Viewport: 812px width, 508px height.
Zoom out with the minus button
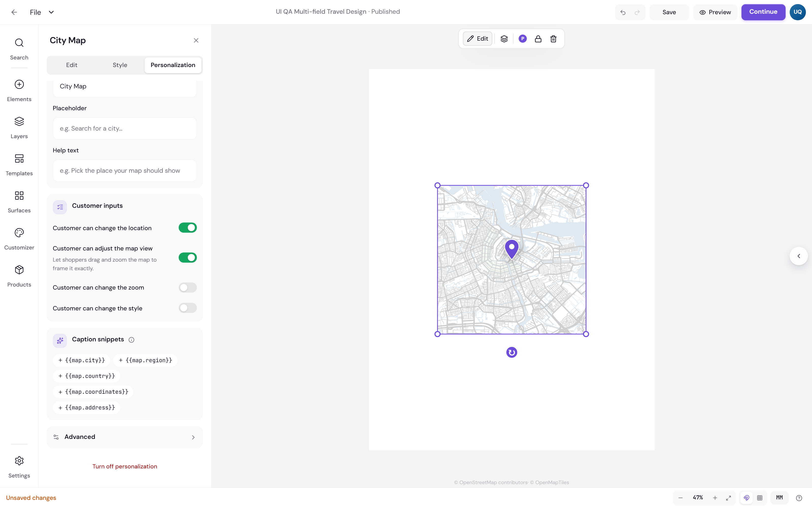681,498
